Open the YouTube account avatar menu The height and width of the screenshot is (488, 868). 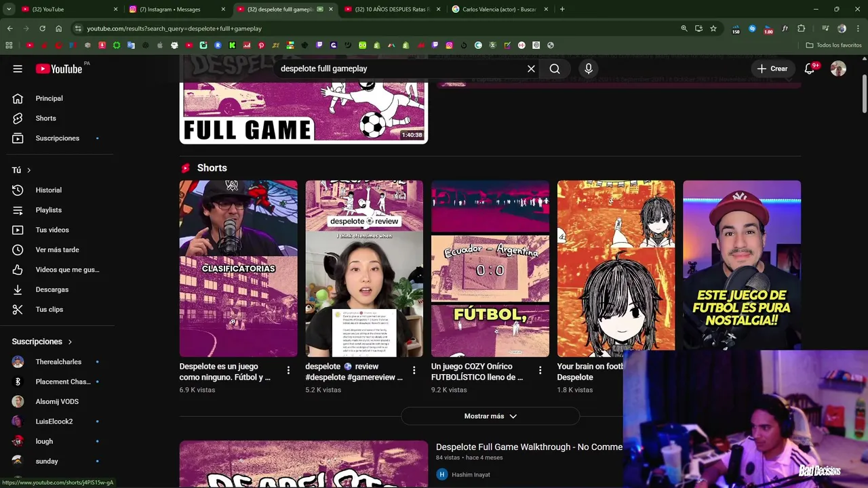839,68
